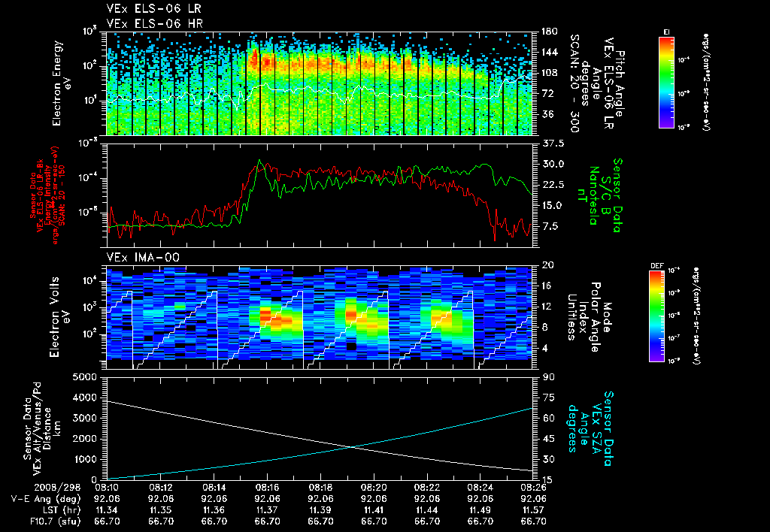Click the EI color scale bar
This screenshot has height=532, width=770.
point(666,83)
